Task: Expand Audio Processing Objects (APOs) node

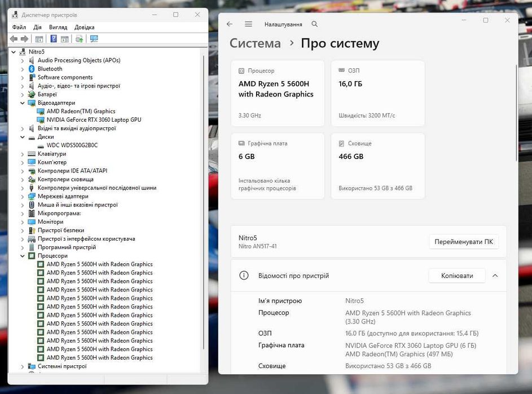Action: 23,60
